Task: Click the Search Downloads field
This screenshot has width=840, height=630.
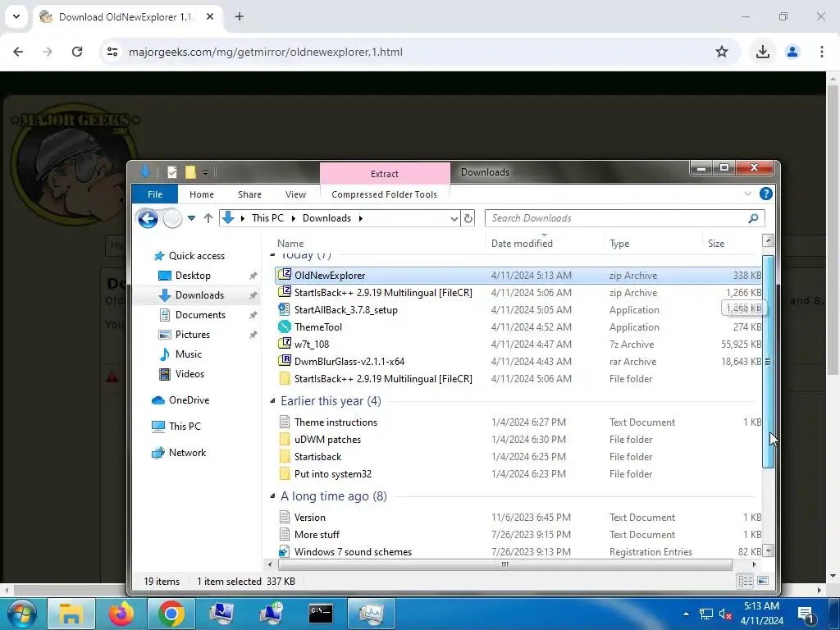Action: 624,218
